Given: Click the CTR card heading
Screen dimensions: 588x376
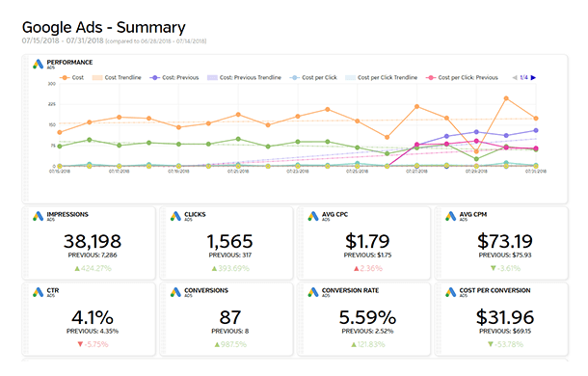Looking at the screenshot, I should click(53, 290).
